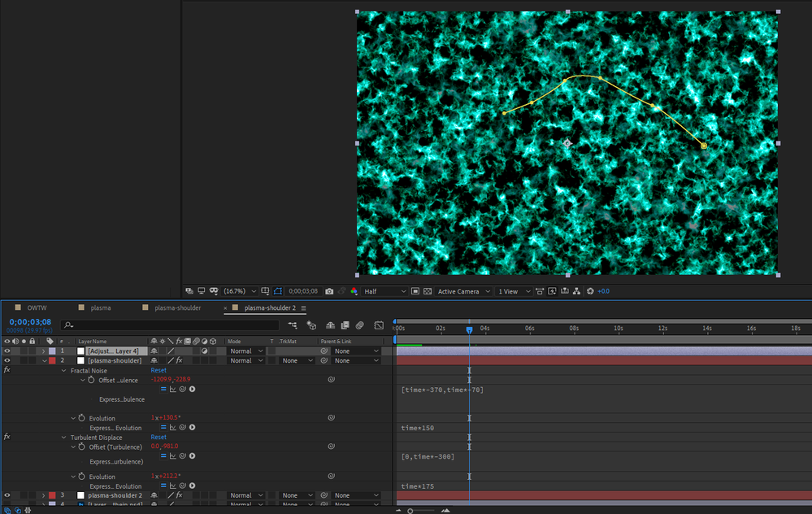Take a snapshot with the camera icon

[329, 291]
